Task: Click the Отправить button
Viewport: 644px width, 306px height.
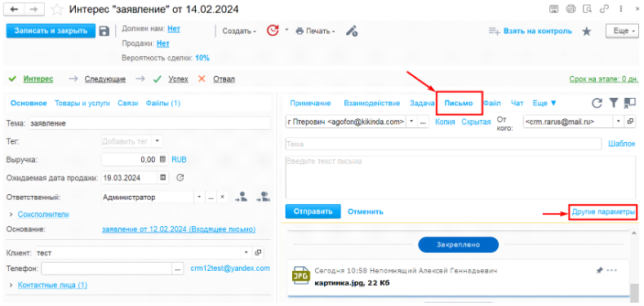Action: pos(313,211)
